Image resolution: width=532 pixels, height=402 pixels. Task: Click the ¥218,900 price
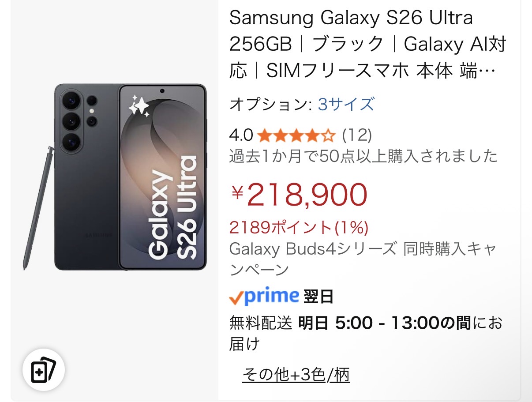point(307,195)
